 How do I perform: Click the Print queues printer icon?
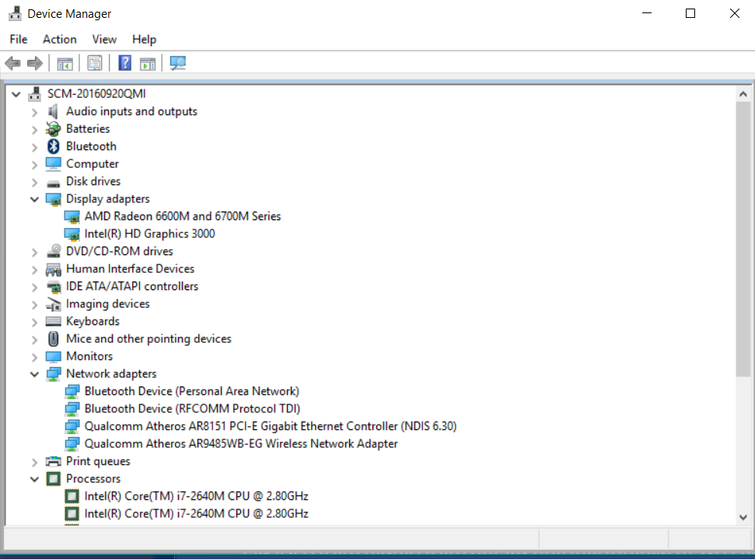54,461
